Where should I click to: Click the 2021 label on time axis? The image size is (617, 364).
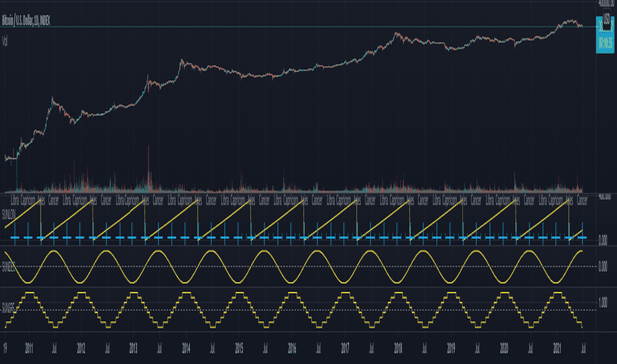pyautogui.click(x=557, y=348)
